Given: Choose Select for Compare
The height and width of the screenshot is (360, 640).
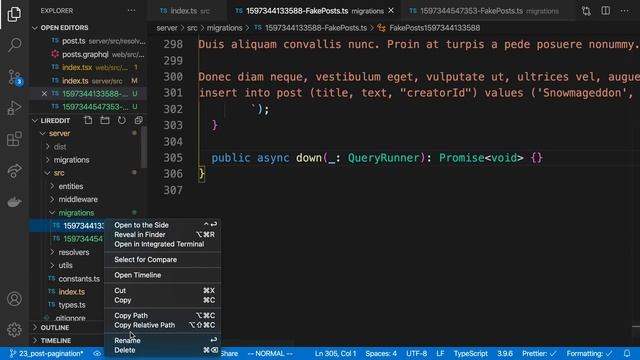Looking at the screenshot, I should pos(163,260).
